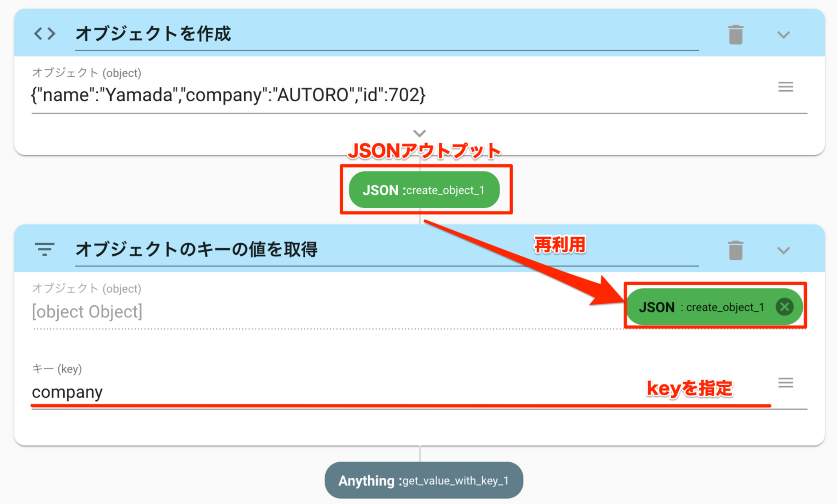Viewport: 837px width, 504px height.
Task: Open hamburger menu beside the key field
Action: tap(785, 383)
